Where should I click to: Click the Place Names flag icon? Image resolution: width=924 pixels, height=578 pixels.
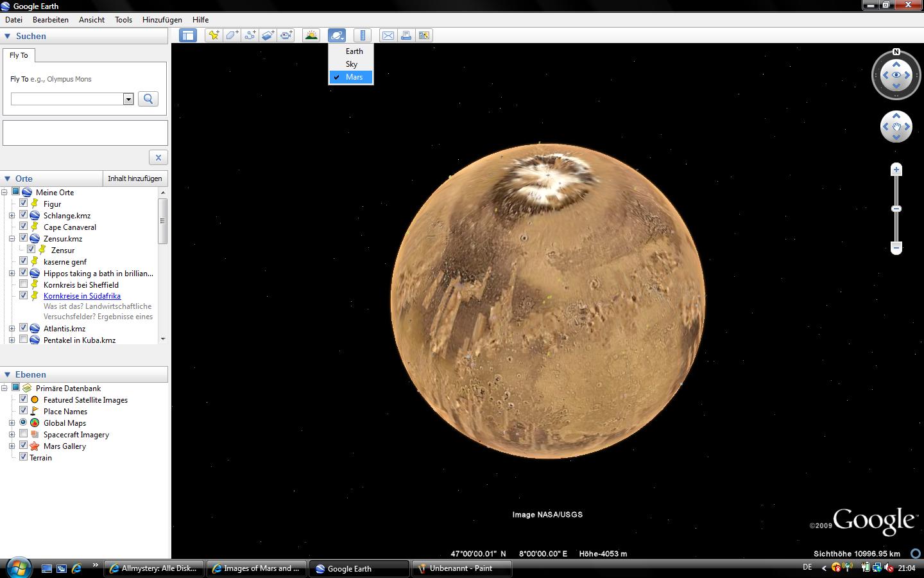(35, 411)
